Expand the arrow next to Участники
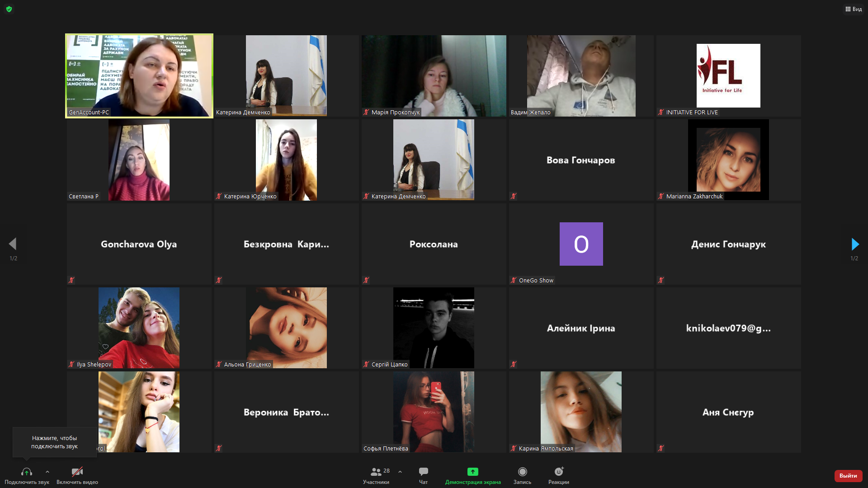 (x=400, y=472)
